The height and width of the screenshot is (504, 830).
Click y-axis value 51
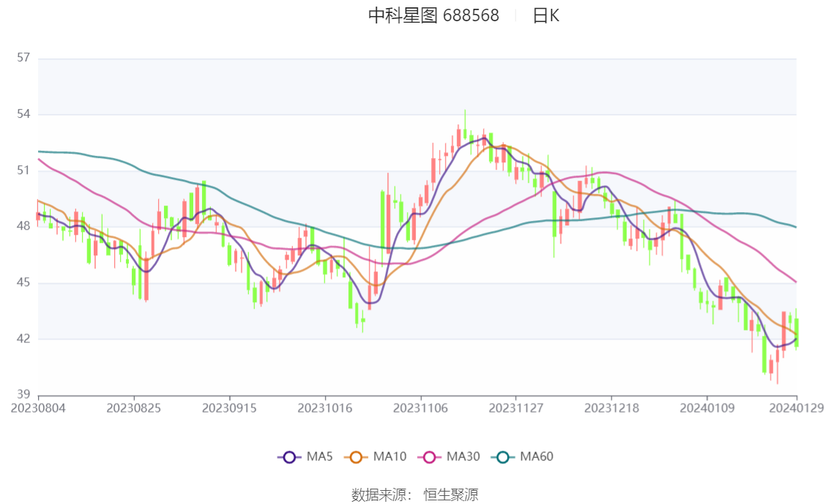click(x=23, y=170)
